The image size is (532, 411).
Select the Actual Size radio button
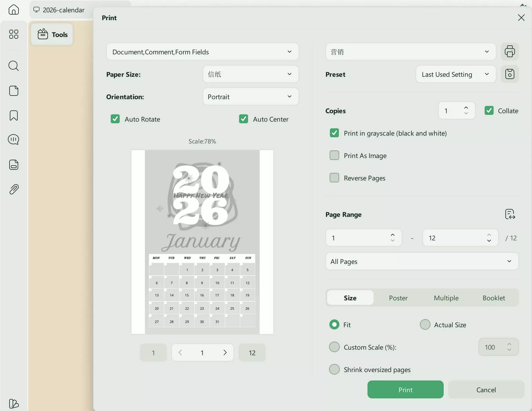coord(425,324)
